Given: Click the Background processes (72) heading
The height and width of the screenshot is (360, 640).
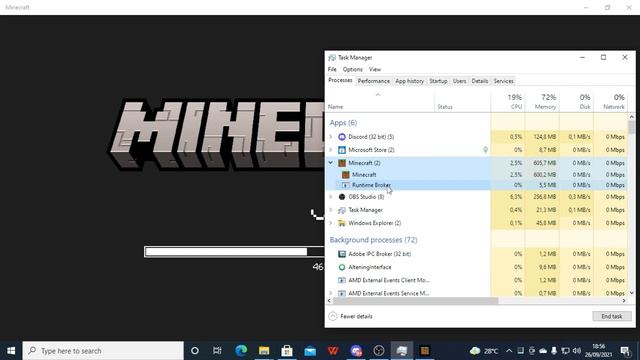Looking at the screenshot, I should tap(373, 240).
